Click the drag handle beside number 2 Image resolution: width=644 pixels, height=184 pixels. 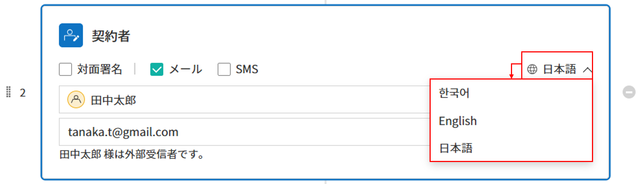coord(8,92)
